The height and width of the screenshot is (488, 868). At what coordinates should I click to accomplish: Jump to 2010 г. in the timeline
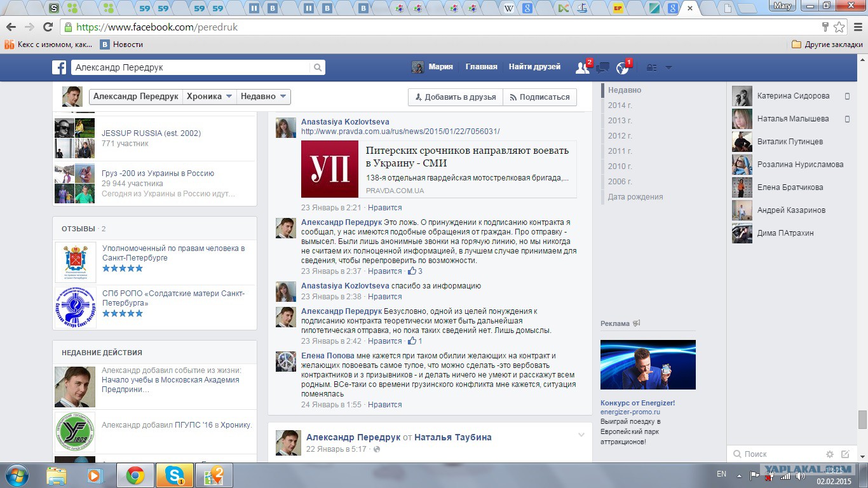click(620, 166)
